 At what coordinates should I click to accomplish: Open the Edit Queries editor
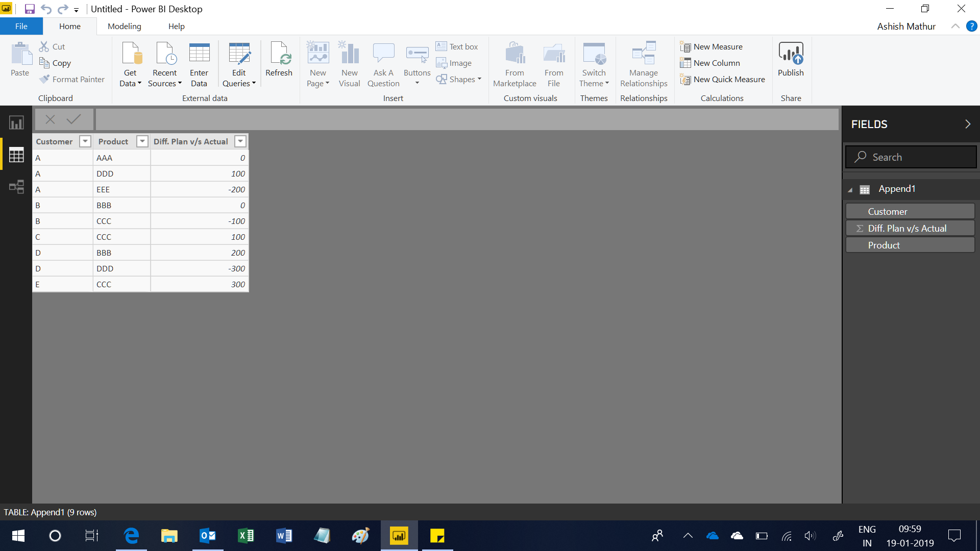(x=239, y=64)
